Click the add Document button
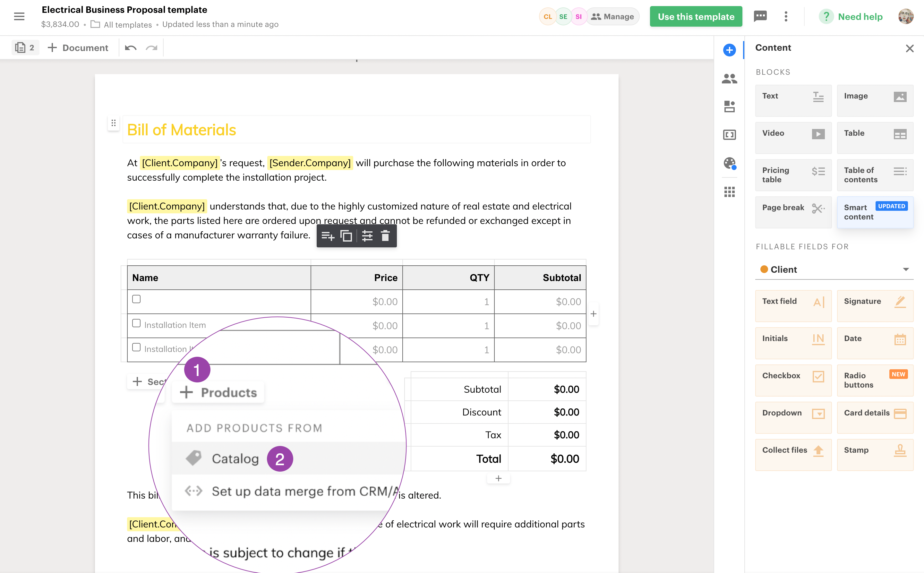The image size is (924, 573). [78, 48]
